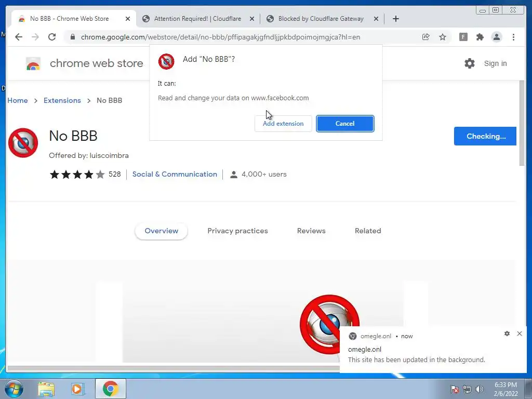Screen dimensions: 532x399
Task: Reload the Chrome Web Store page
Action: (52, 37)
